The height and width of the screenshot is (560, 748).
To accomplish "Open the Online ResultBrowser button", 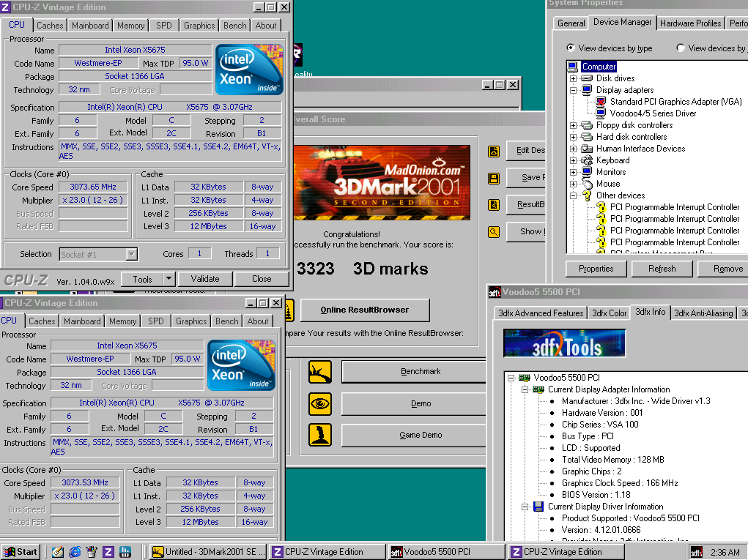I will point(364,310).
